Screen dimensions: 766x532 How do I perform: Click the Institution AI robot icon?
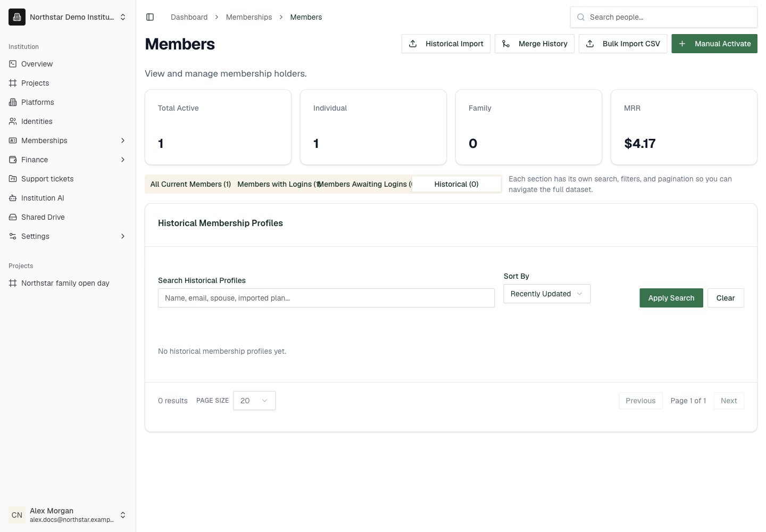pos(13,198)
